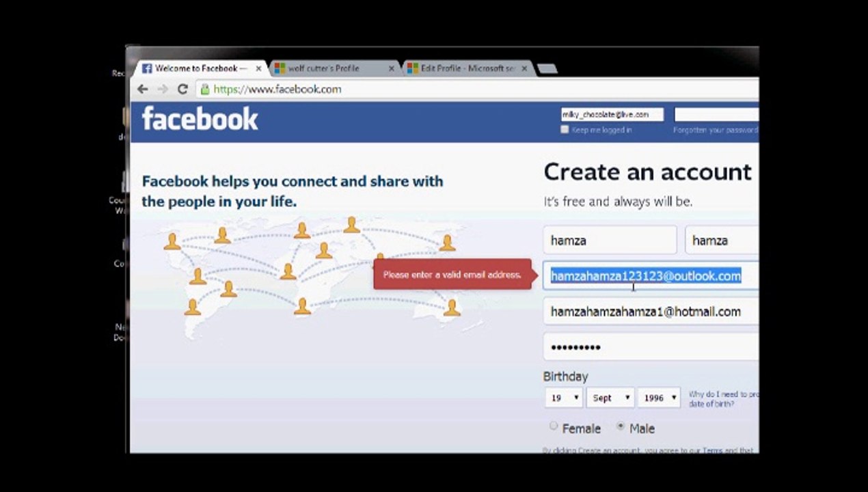The width and height of the screenshot is (868, 492).
Task: Open the Terms link below the form
Action: [x=712, y=450]
